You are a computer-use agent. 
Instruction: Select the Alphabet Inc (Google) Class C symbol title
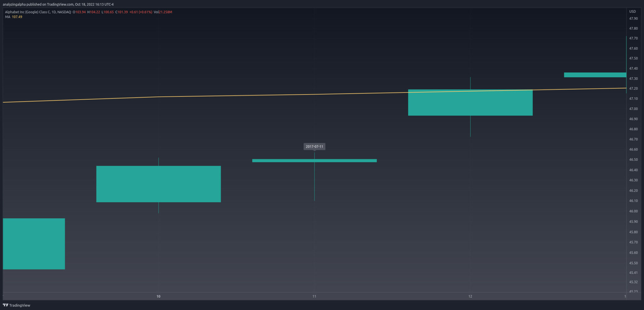coord(38,12)
